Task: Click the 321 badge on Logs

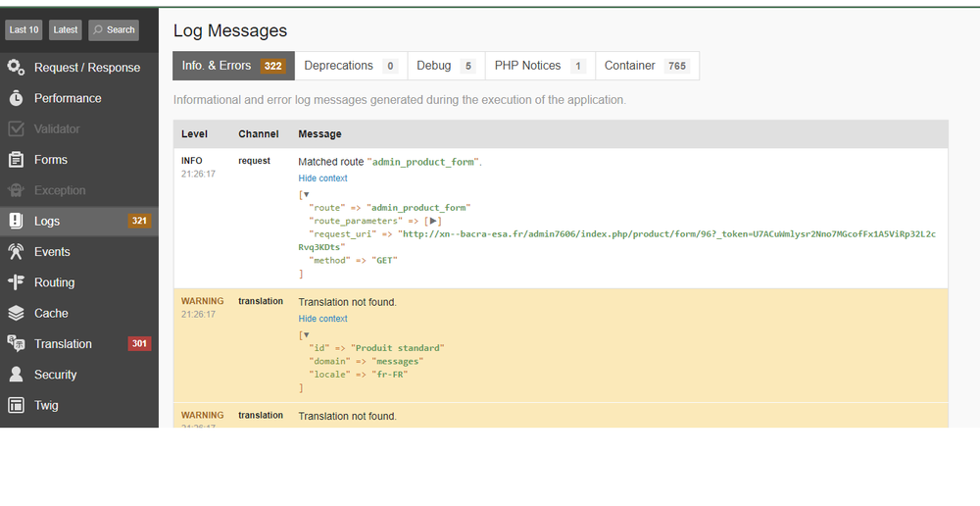Action: pyautogui.click(x=139, y=222)
